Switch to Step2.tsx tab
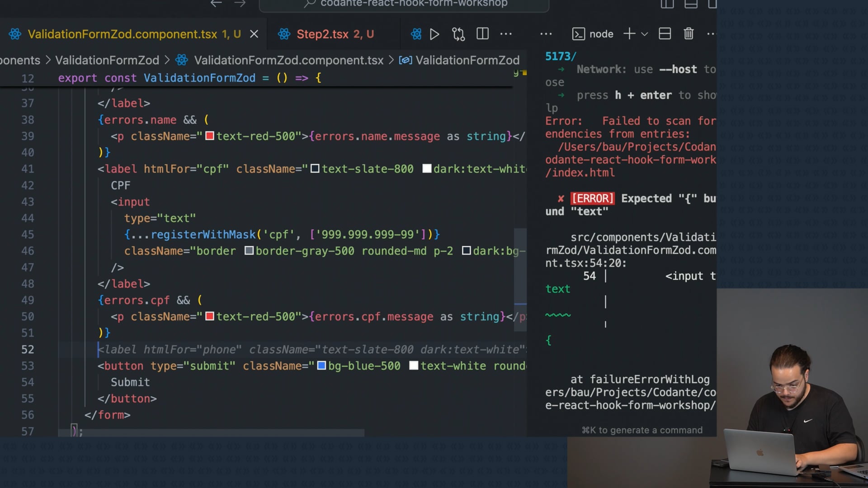The height and width of the screenshot is (488, 868). click(x=322, y=34)
